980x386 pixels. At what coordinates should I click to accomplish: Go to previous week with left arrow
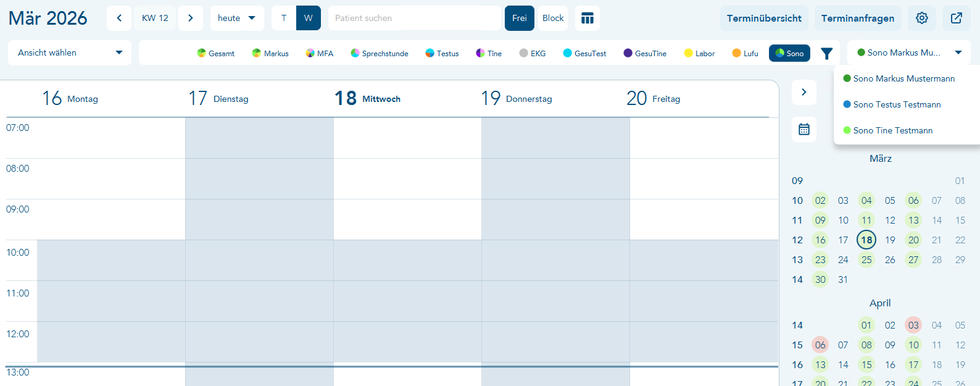[119, 19]
